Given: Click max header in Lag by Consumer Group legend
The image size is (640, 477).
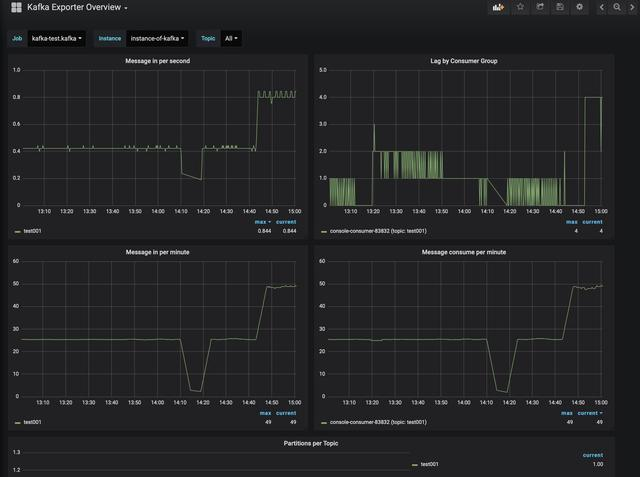Looking at the screenshot, I should (571, 222).
